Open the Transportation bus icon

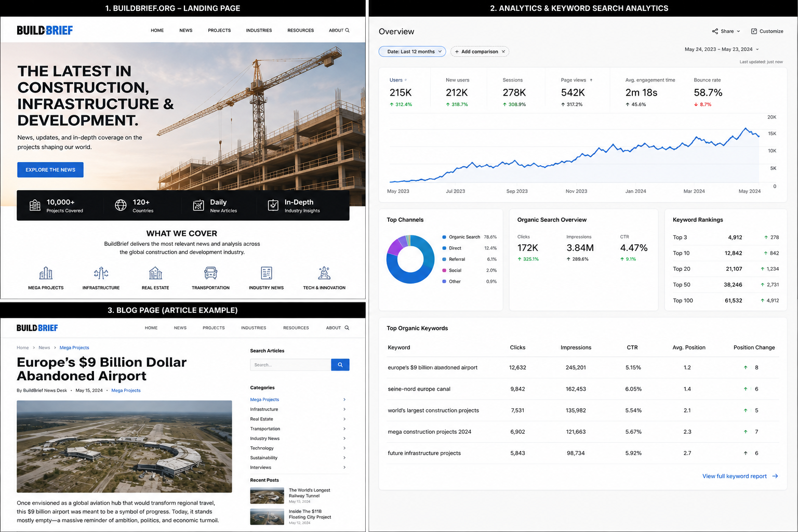[x=210, y=273]
